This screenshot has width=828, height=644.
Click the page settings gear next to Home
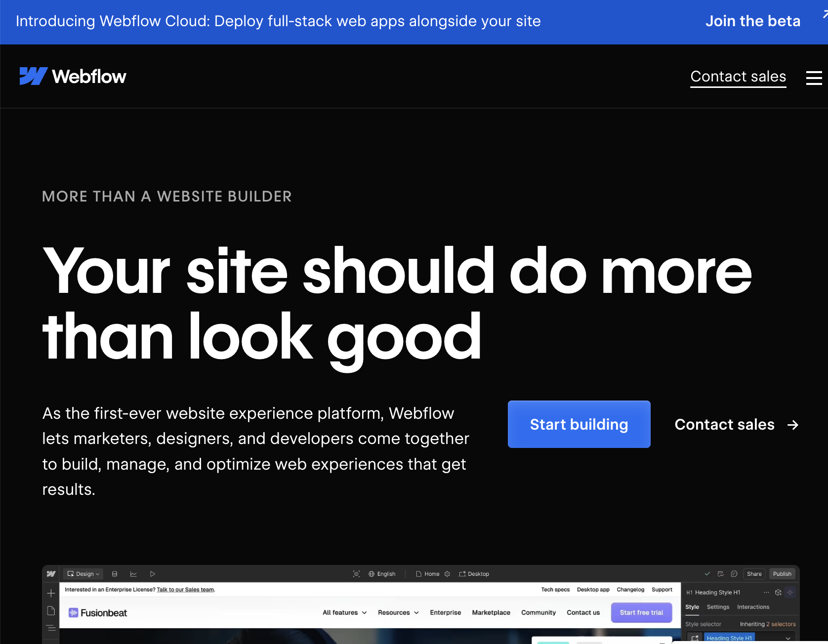(447, 574)
